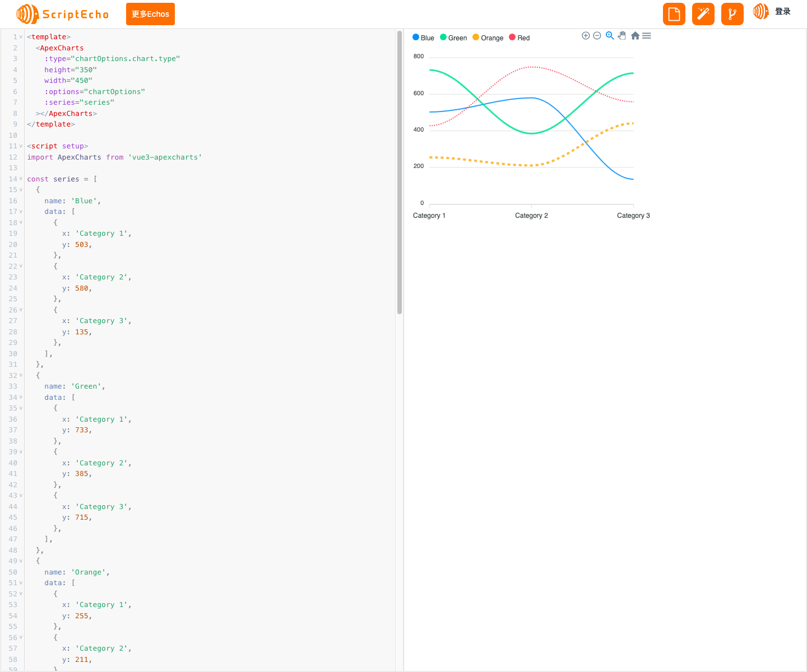
Task: Collapse the script setup block at line 11
Action: coord(21,146)
